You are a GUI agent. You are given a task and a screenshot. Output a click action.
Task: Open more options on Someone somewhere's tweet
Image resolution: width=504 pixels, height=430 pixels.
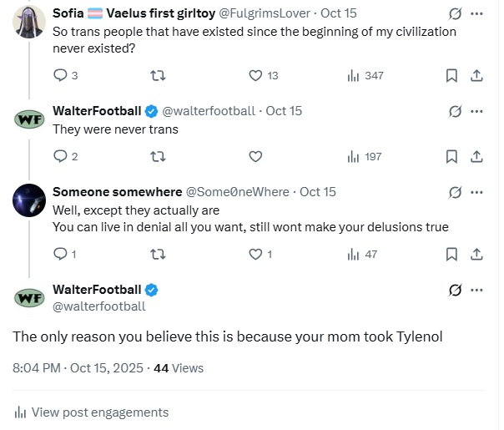click(x=476, y=192)
